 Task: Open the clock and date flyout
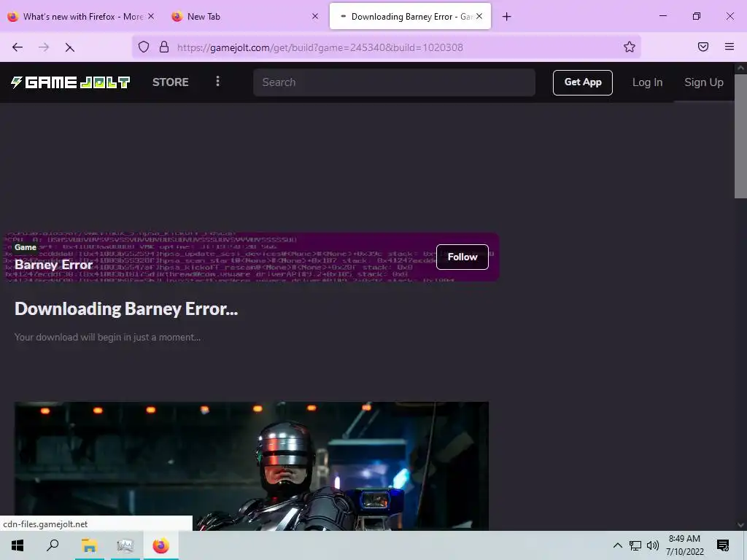(684, 545)
